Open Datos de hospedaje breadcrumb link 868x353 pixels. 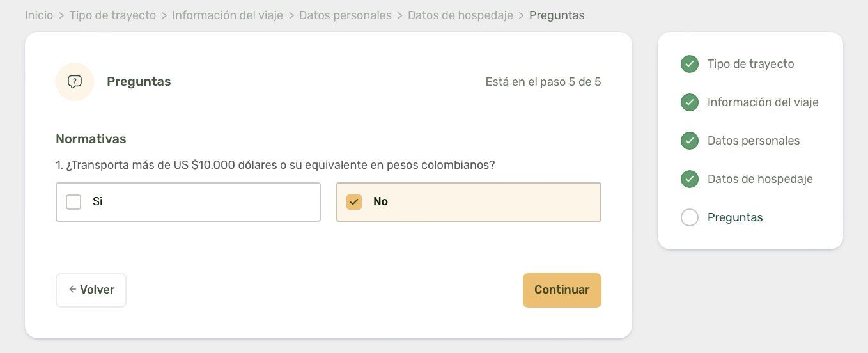460,15
